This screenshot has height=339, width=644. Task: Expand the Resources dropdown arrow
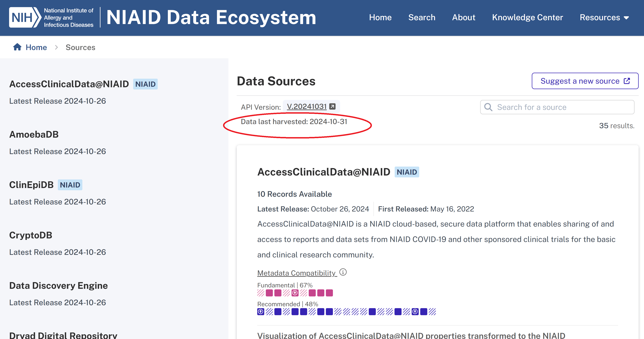pos(626,18)
